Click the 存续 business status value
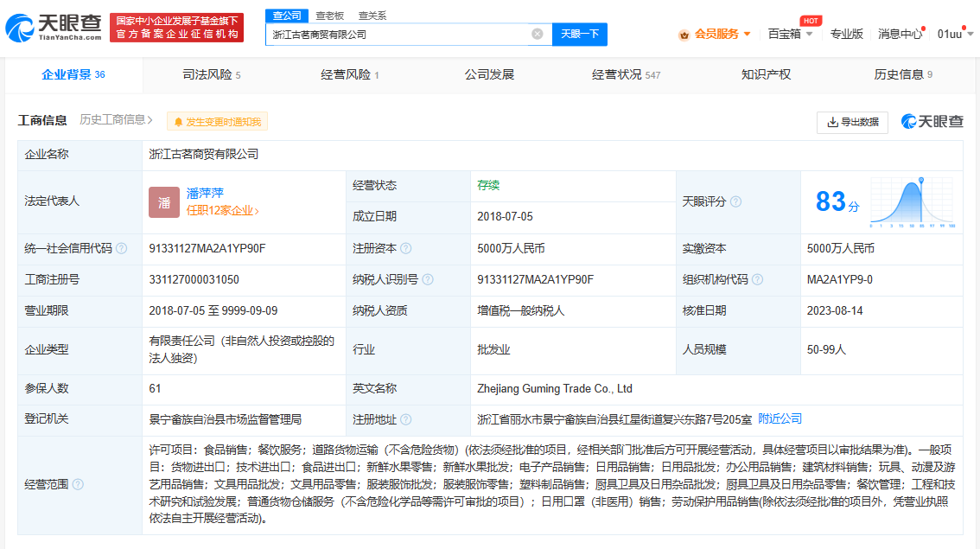 [488, 186]
